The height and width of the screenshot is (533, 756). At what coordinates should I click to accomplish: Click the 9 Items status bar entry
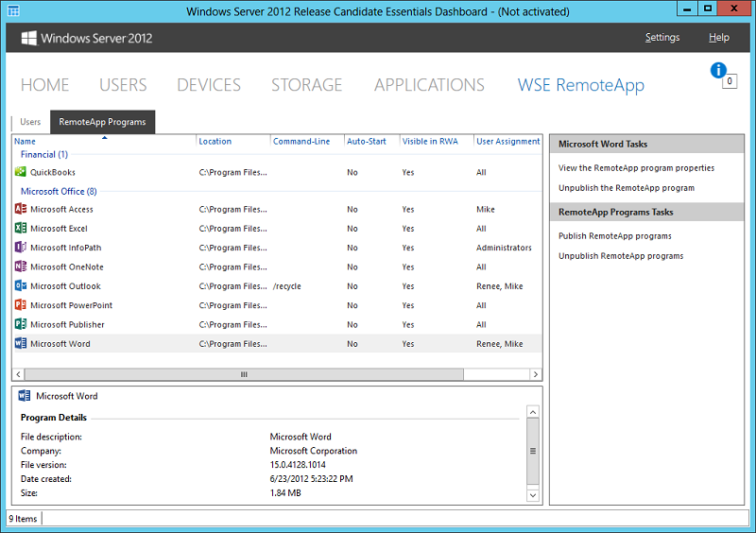[x=23, y=519]
